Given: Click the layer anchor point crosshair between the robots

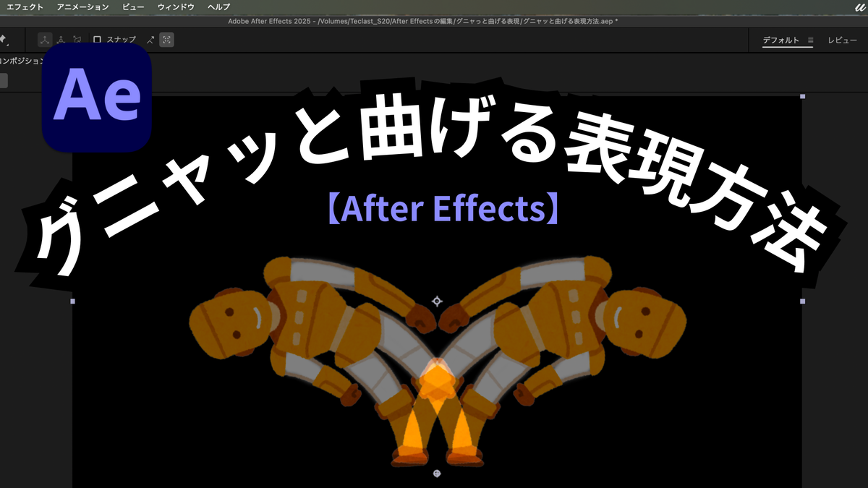Looking at the screenshot, I should (437, 301).
